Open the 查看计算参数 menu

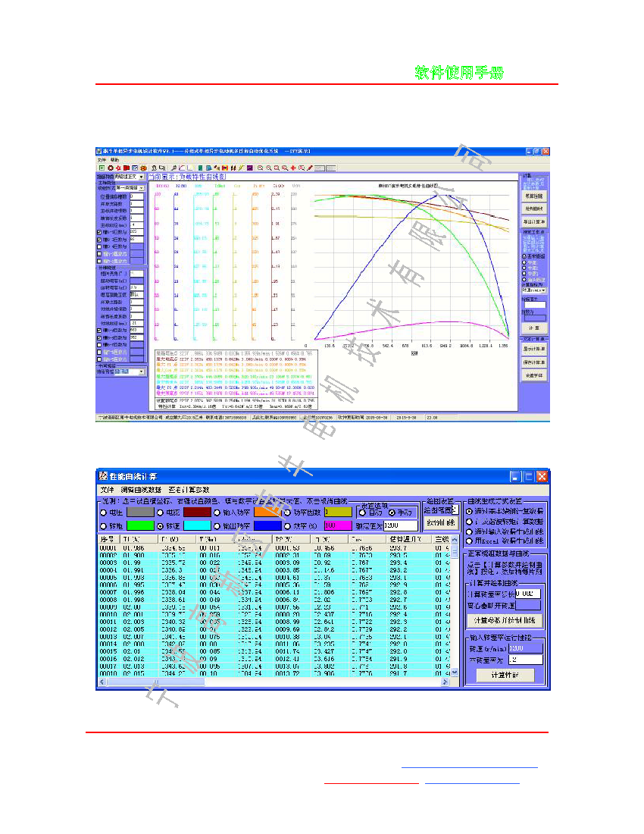coord(189,489)
